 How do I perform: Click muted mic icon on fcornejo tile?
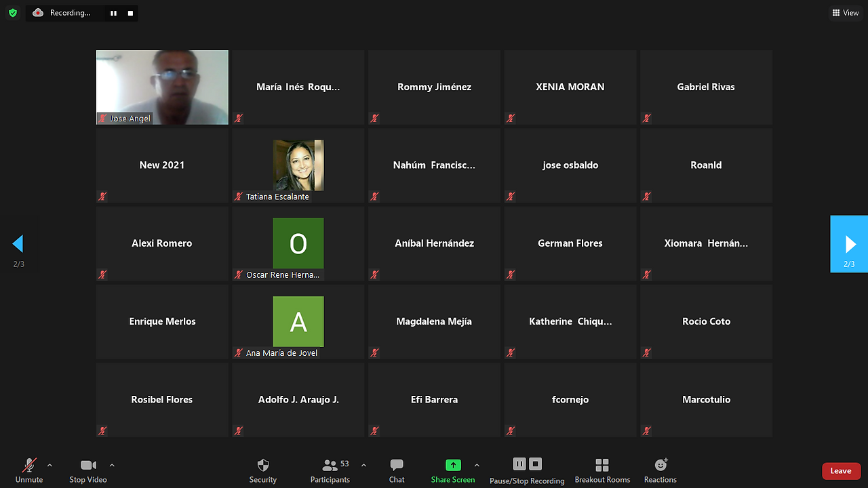click(x=511, y=430)
